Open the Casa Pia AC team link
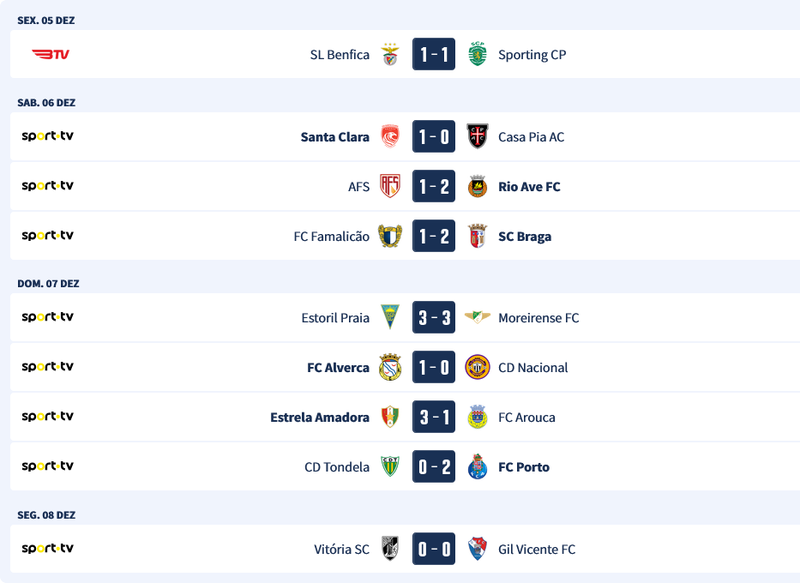The height and width of the screenshot is (583, 800). point(531,137)
